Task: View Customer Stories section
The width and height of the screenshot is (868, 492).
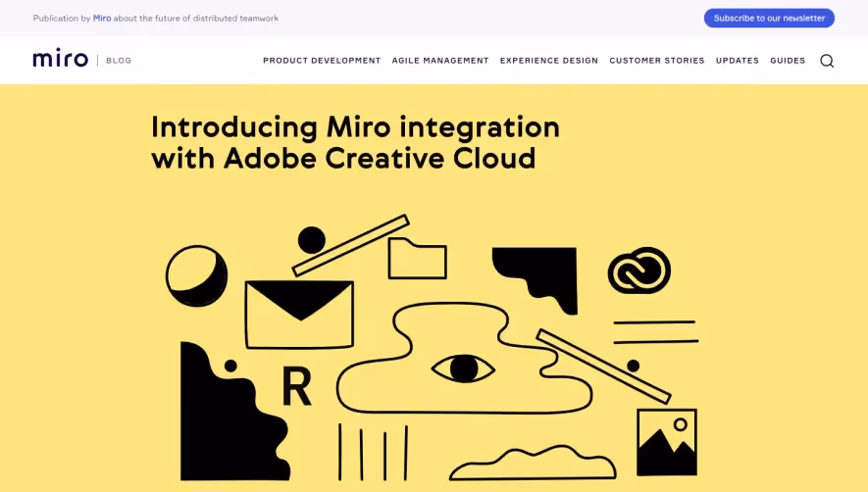Action: pyautogui.click(x=656, y=61)
